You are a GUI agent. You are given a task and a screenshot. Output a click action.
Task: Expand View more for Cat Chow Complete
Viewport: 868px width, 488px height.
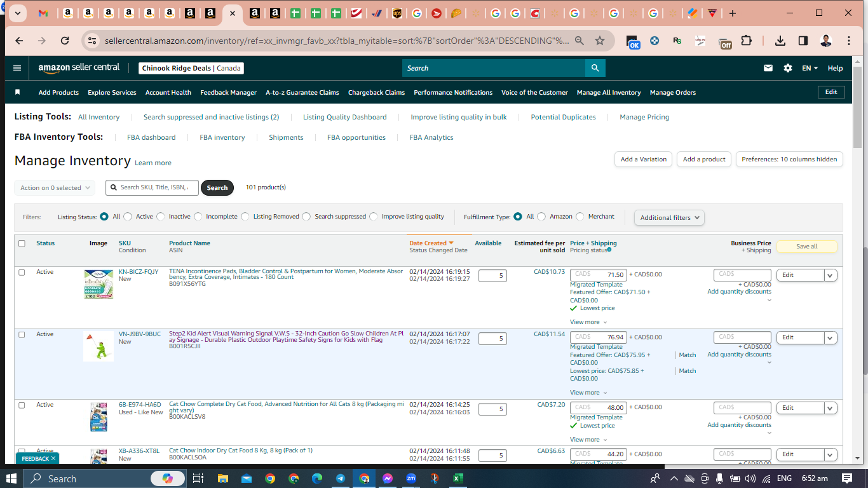[588, 440]
